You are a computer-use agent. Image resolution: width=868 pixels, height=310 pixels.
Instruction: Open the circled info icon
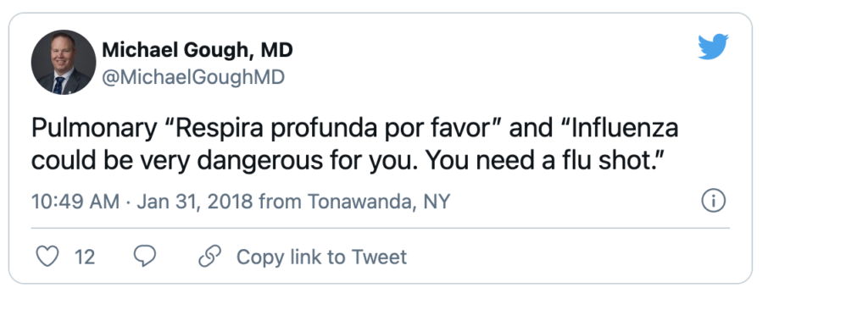tap(714, 201)
